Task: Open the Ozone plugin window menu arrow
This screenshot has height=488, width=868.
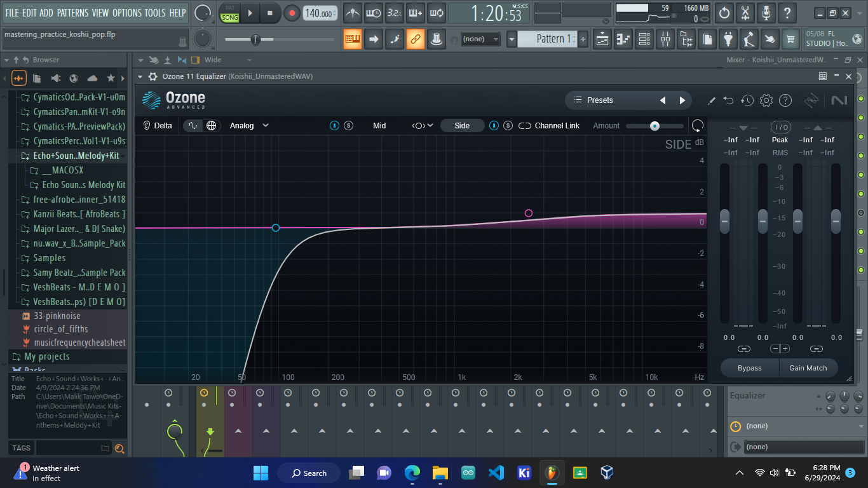Action: point(140,76)
